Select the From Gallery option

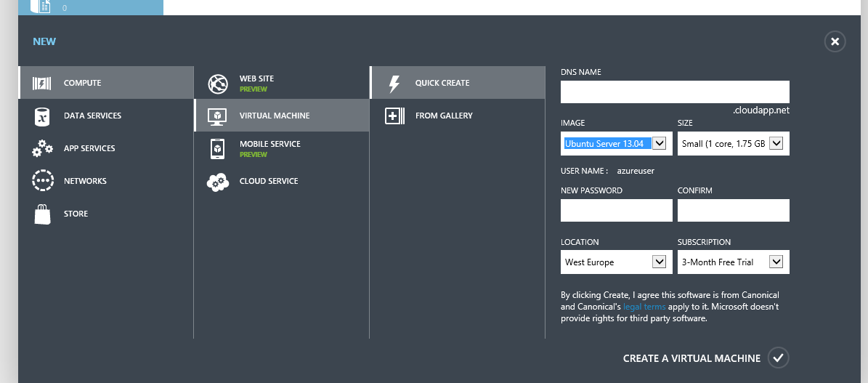click(x=458, y=116)
